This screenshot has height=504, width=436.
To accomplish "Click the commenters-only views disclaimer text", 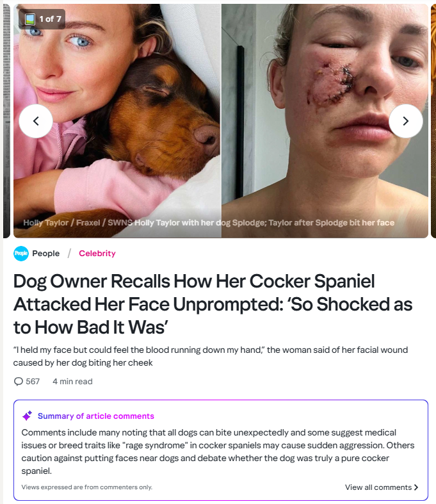I will coord(87,487).
